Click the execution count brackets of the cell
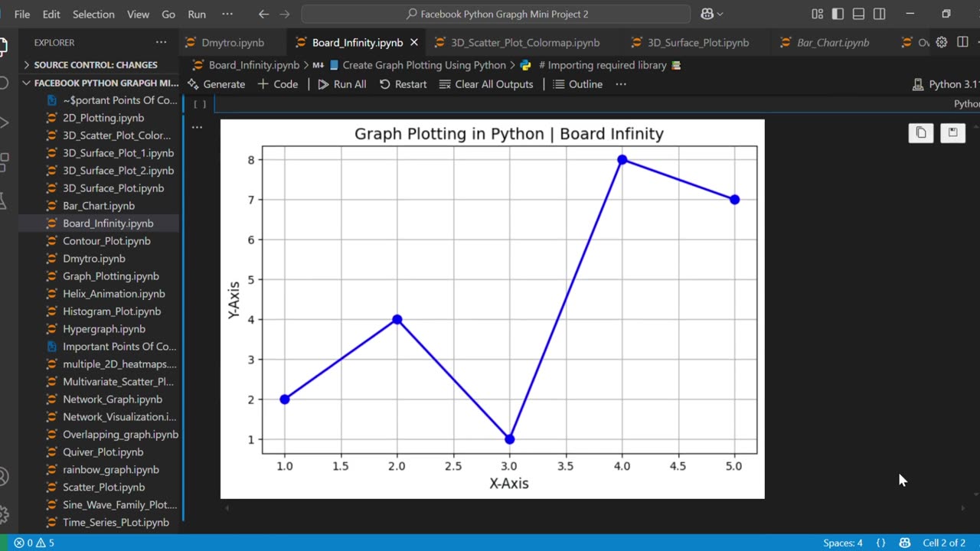This screenshot has width=980, height=551. 200,104
